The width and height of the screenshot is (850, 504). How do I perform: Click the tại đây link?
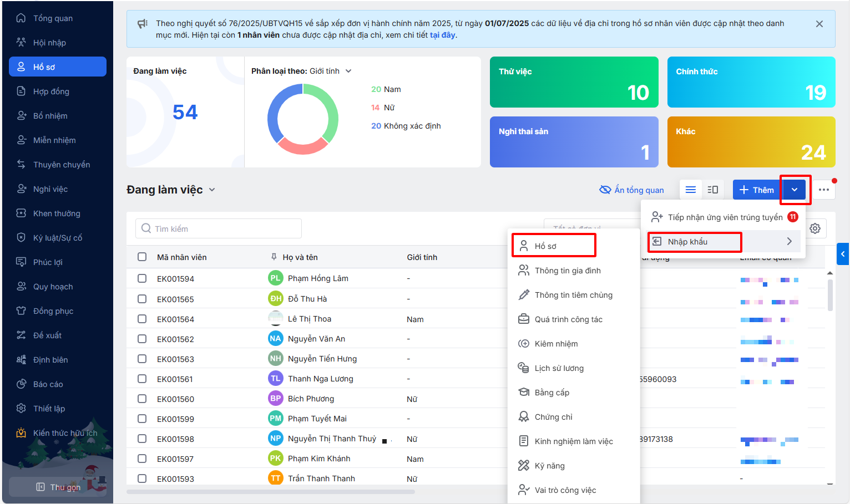pyautogui.click(x=442, y=35)
